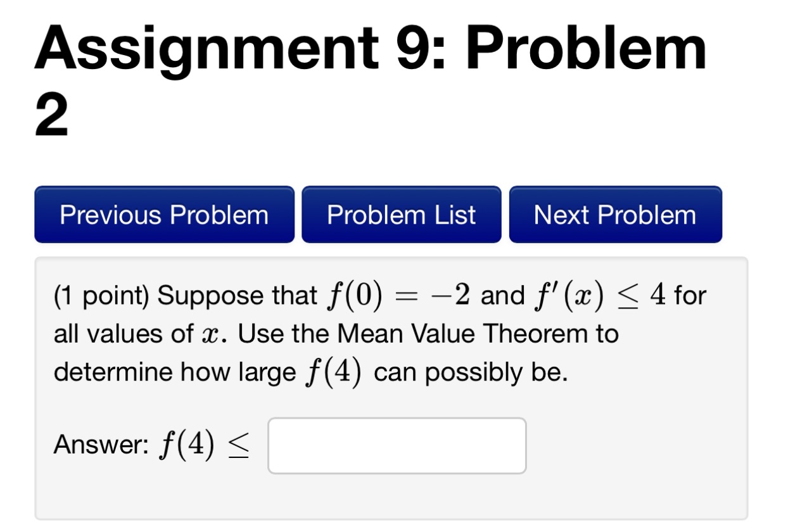The height and width of the screenshot is (532, 800).
Task: View all problems through Problem List
Action: (x=401, y=215)
